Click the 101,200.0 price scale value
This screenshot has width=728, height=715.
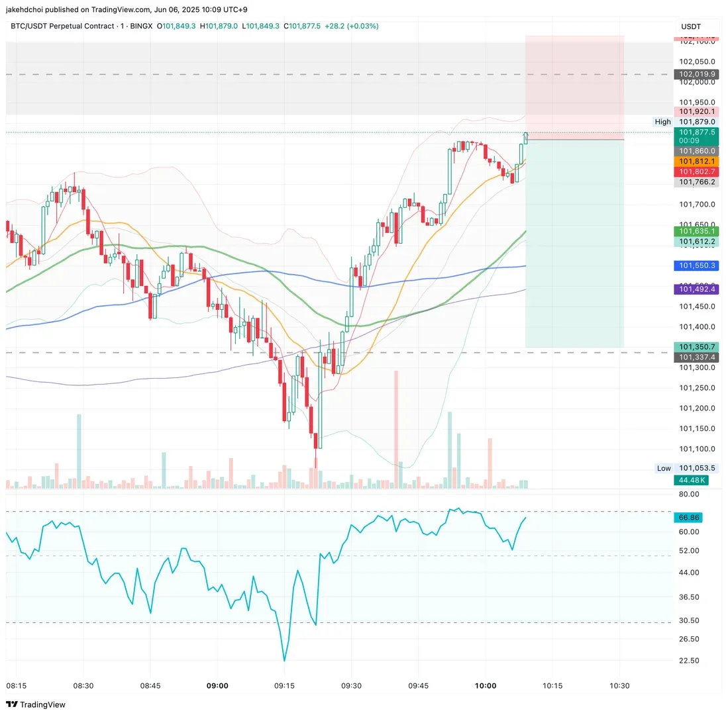(x=697, y=408)
